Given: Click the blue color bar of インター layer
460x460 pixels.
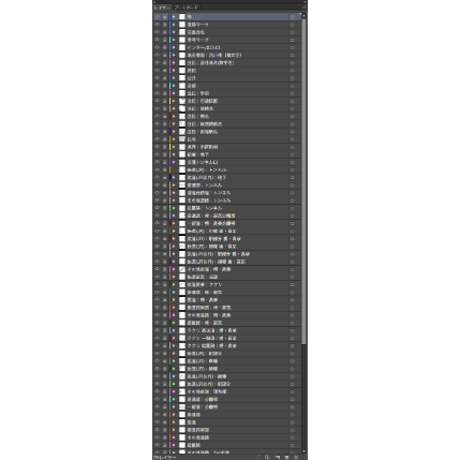Looking at the screenshot, I should click(170, 47).
